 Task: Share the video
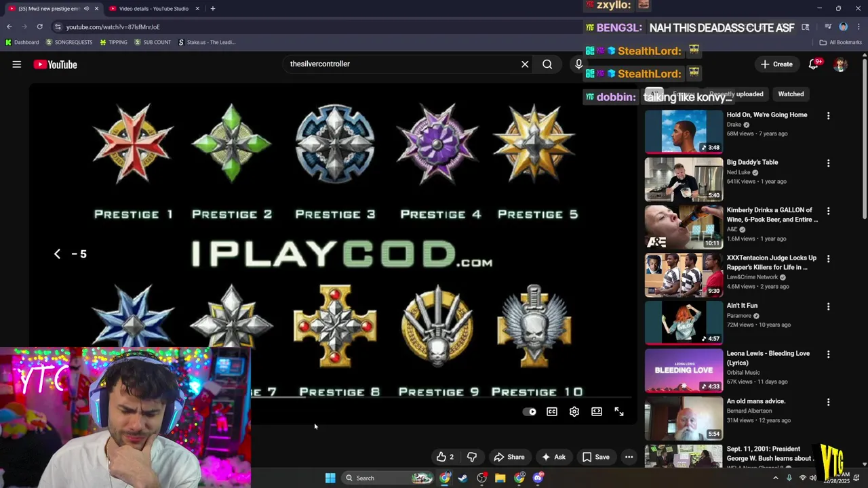[509, 457]
